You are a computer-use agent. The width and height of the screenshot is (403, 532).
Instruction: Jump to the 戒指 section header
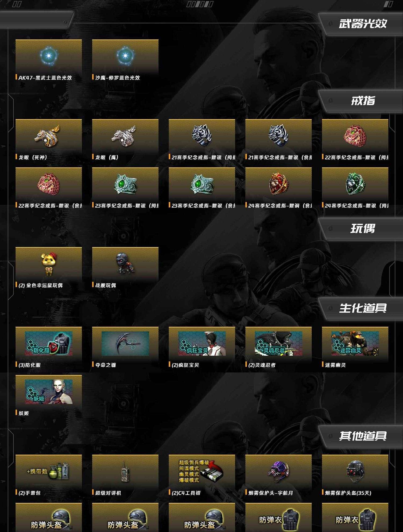[363, 101]
